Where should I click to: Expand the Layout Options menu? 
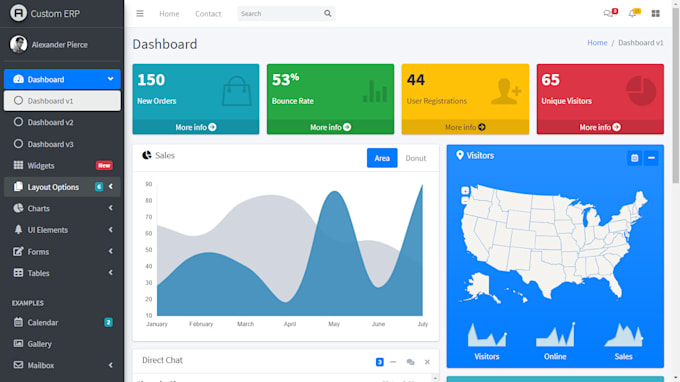tap(62, 187)
